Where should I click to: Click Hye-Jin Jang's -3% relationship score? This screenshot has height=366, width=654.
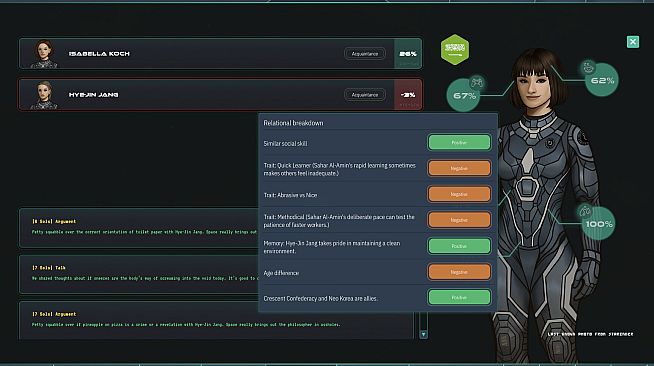[408, 95]
